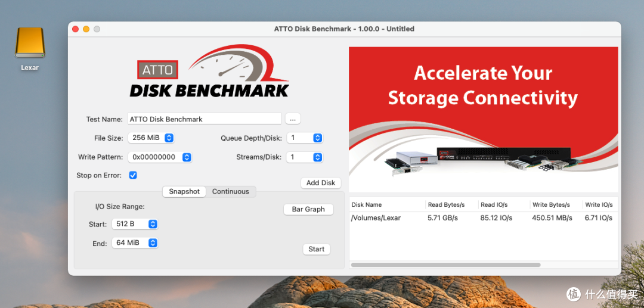Viewport: 644px width, 308px height.
Task: Click the Bar Graph button
Action: pos(308,209)
